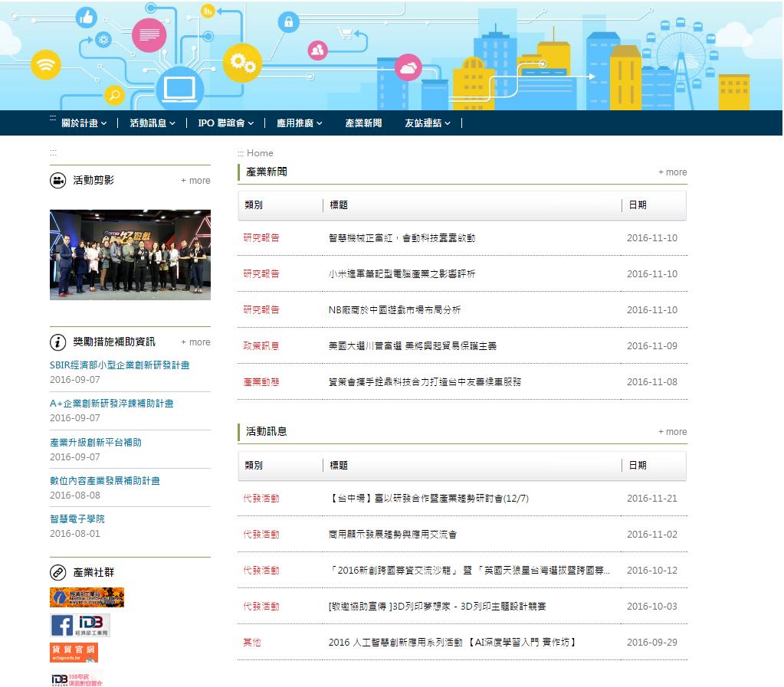Image resolution: width=784 pixels, height=687 pixels.
Task: Click the yellow gears icon in header banner
Action: [242, 63]
